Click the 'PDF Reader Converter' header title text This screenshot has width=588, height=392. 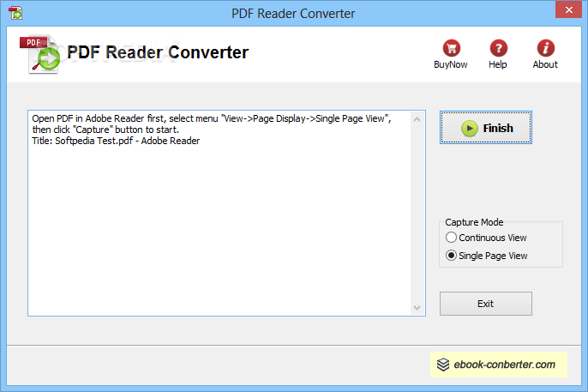(x=158, y=52)
